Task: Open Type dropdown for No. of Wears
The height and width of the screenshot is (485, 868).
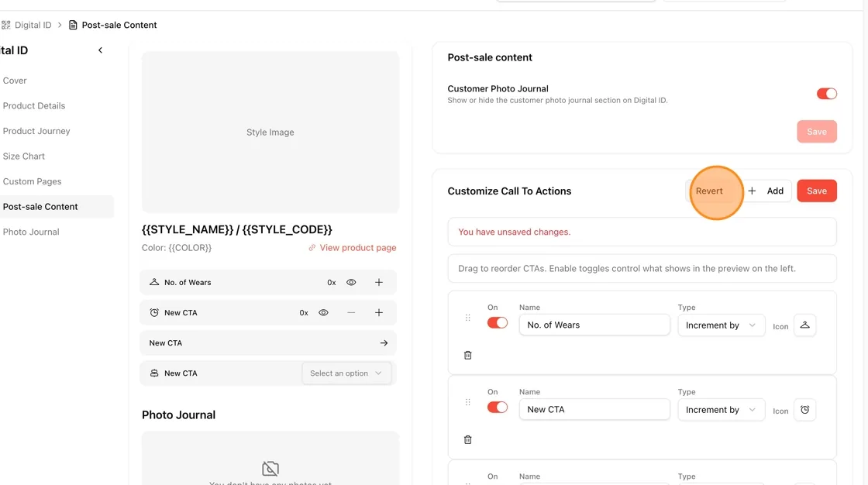Action: coord(722,325)
